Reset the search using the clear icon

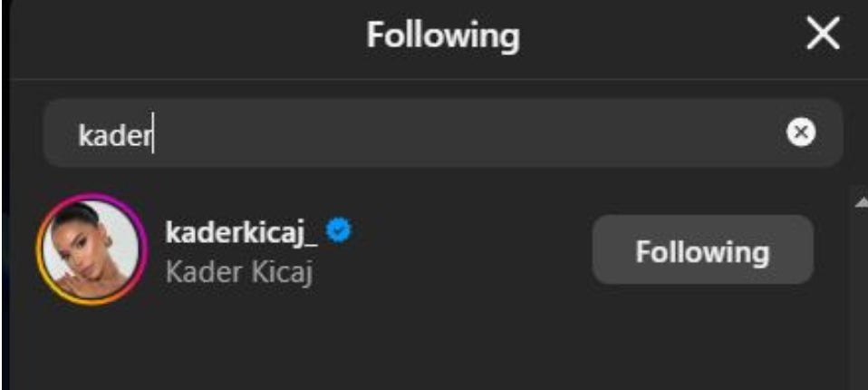pyautogui.click(x=800, y=133)
